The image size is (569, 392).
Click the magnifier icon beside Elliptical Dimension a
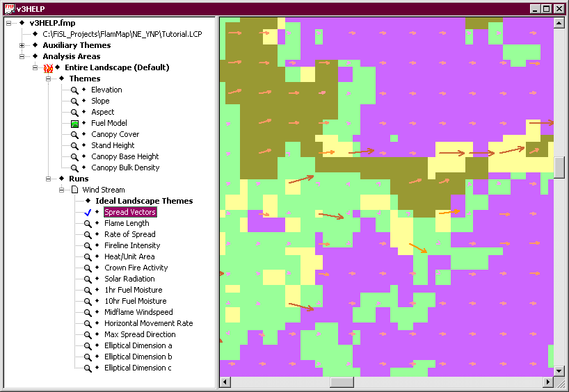pyautogui.click(x=88, y=346)
